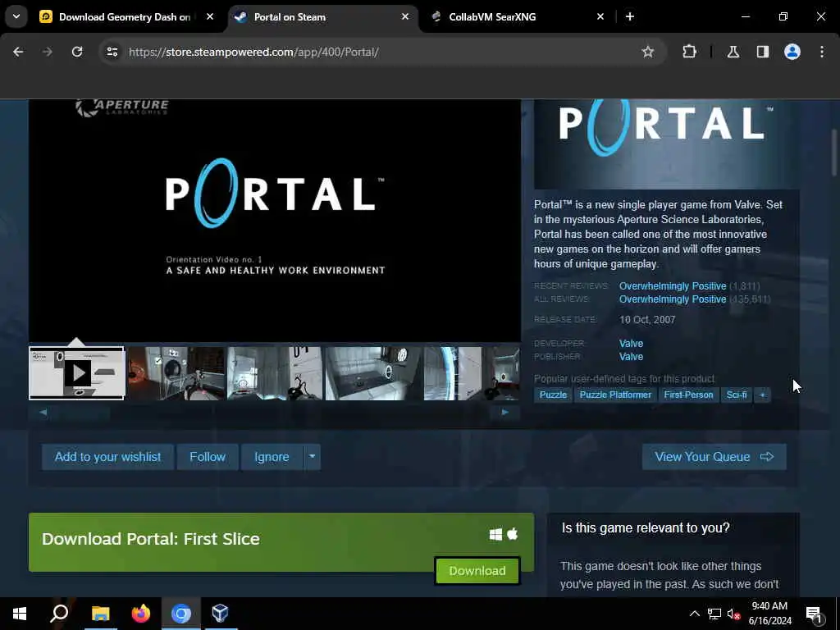Open site information icon in address bar
Screen dimensions: 840x630
(x=112, y=52)
